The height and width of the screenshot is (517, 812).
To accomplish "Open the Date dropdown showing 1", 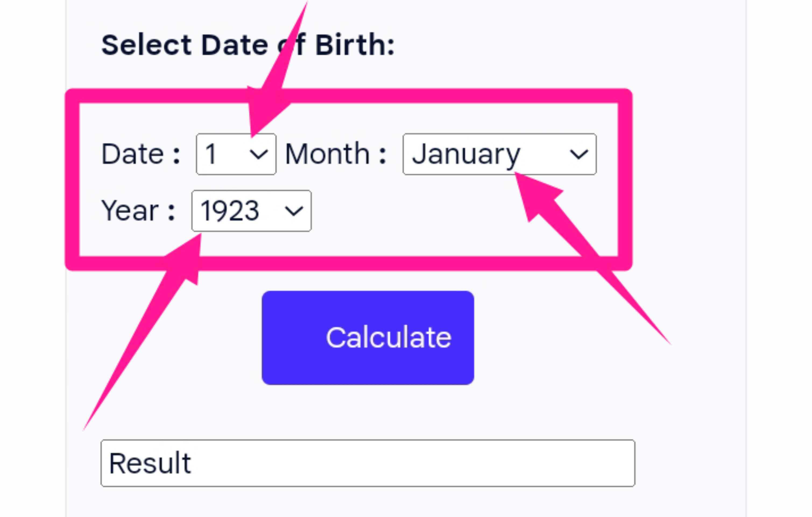I will pos(236,154).
